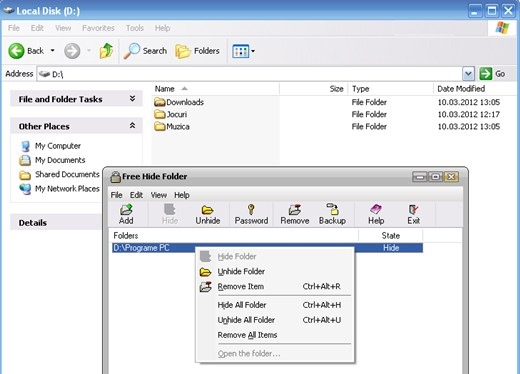Click the Forward arrow in Explorer toolbar
The height and width of the screenshot is (374, 520).
click(72, 51)
